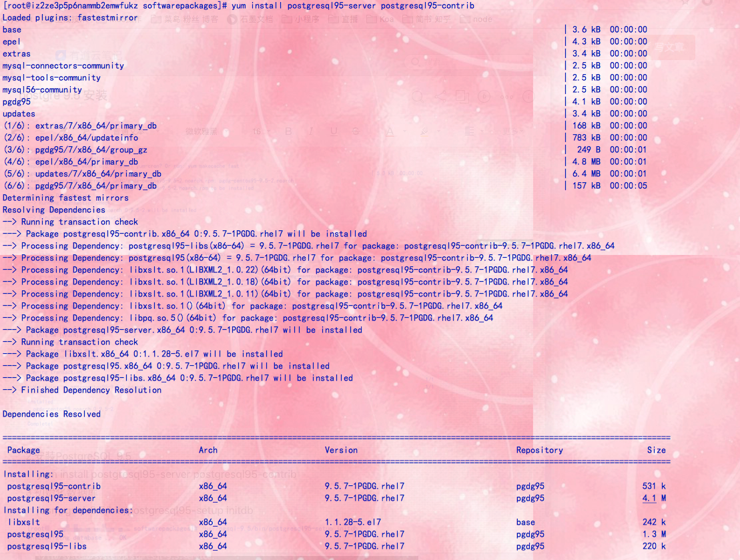
Task: Select the (2/6) epel updateinfo line
Action: (x=71, y=138)
